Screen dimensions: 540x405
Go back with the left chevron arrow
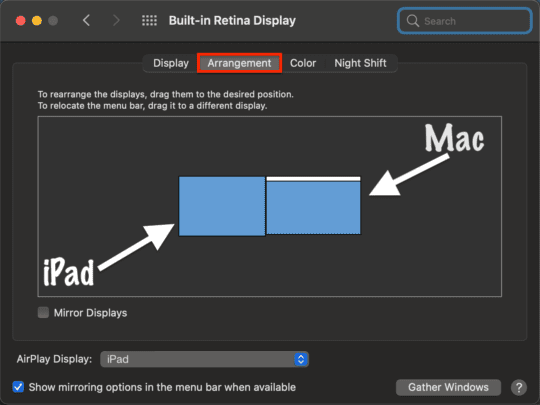coord(86,20)
